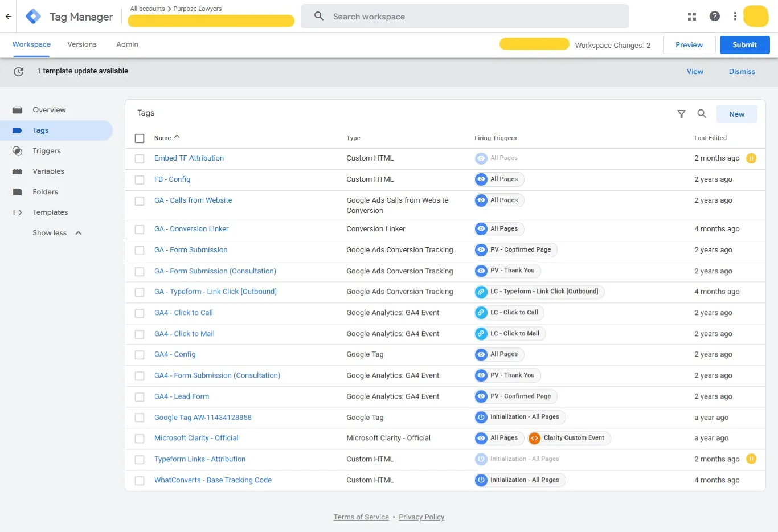
Task: Open the Terms of Service link
Action: (361, 517)
